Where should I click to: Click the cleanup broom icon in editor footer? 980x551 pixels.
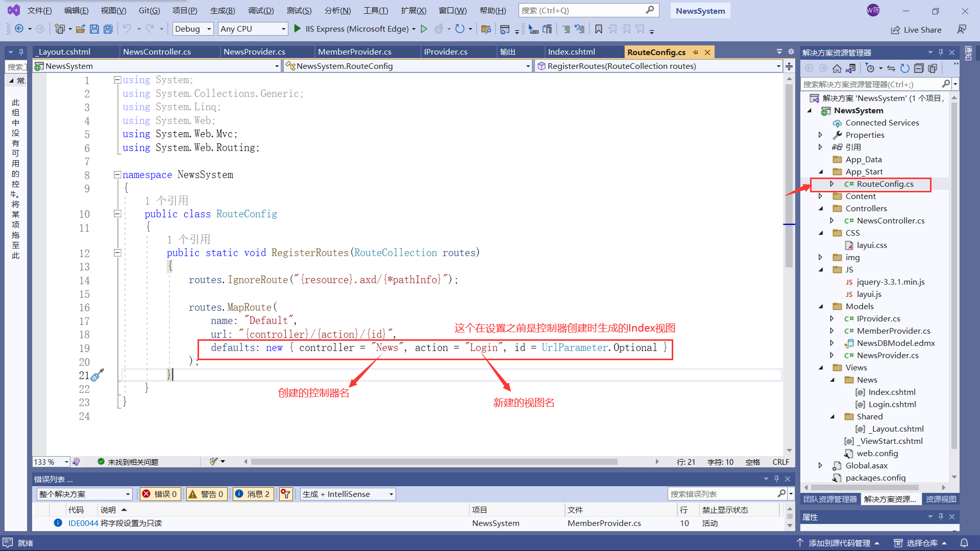coord(214,462)
